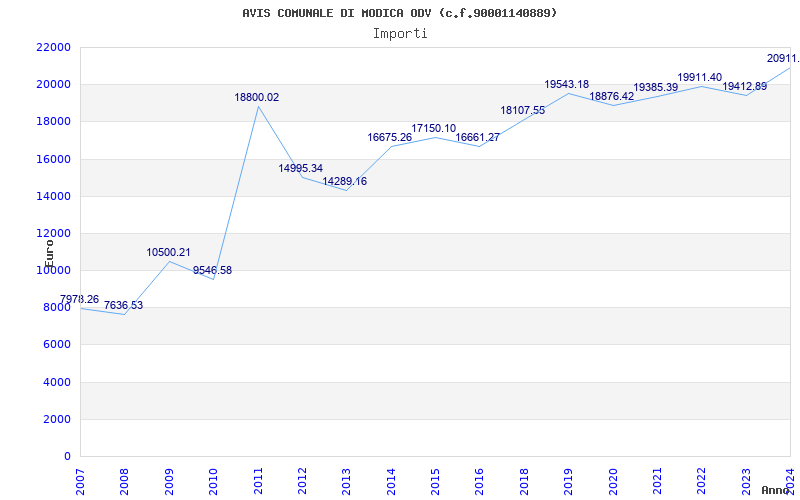
Task: Click the 14995.34 data label
Action: pos(301,168)
